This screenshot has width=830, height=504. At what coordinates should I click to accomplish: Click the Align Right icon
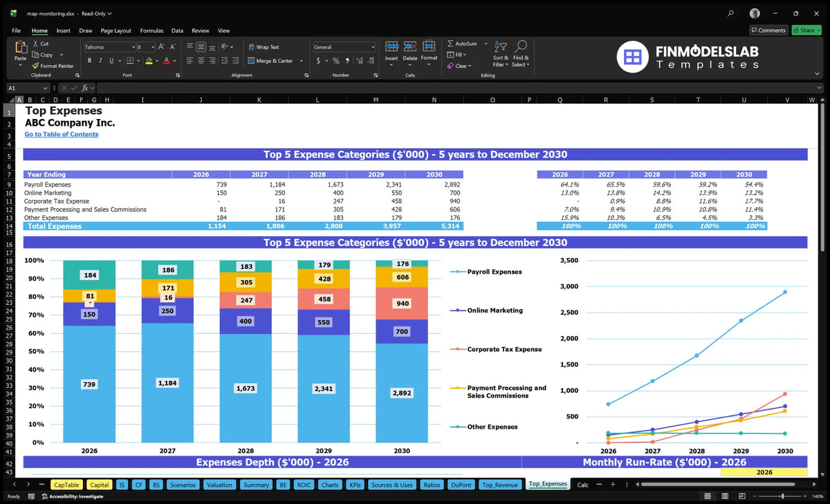point(212,61)
